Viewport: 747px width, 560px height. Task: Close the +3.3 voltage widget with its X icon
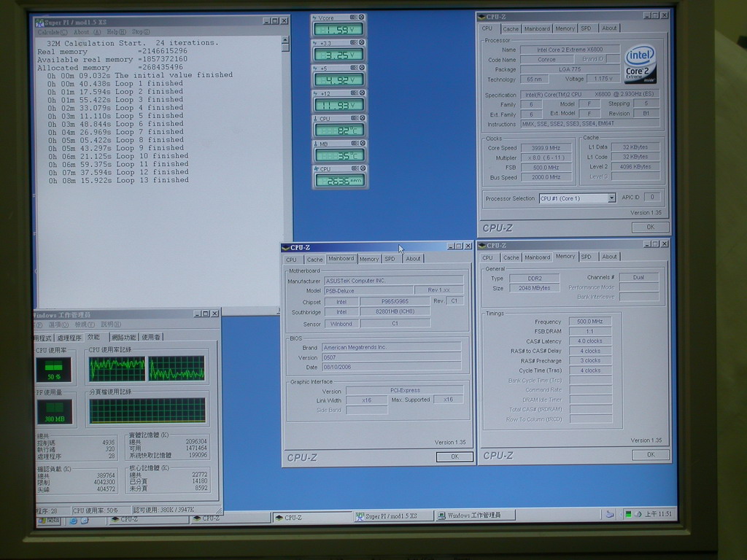point(362,42)
